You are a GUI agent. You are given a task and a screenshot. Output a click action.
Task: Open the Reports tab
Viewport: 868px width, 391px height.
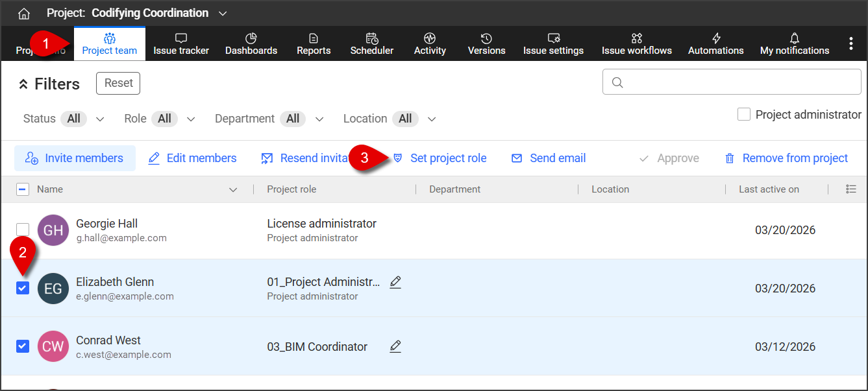(x=314, y=44)
